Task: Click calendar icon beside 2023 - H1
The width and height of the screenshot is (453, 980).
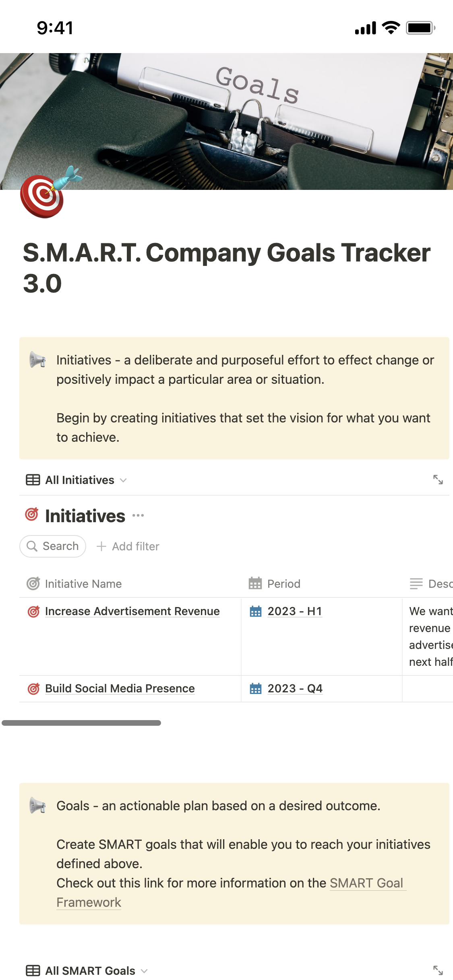Action: (255, 611)
